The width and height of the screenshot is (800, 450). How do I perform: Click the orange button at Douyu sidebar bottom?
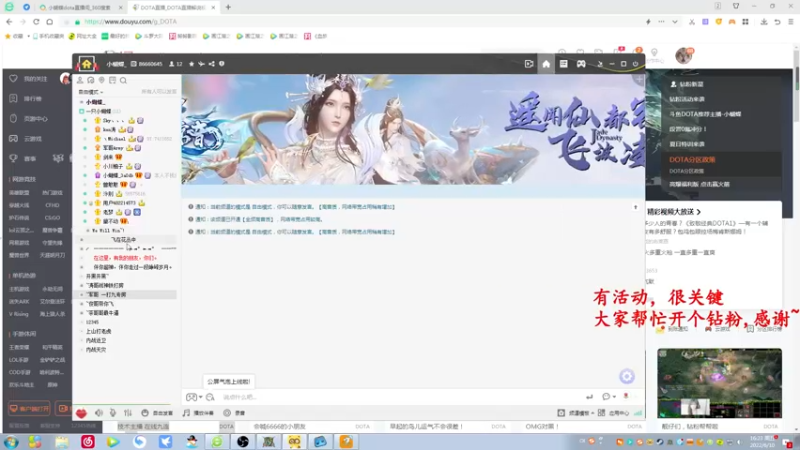30,409
